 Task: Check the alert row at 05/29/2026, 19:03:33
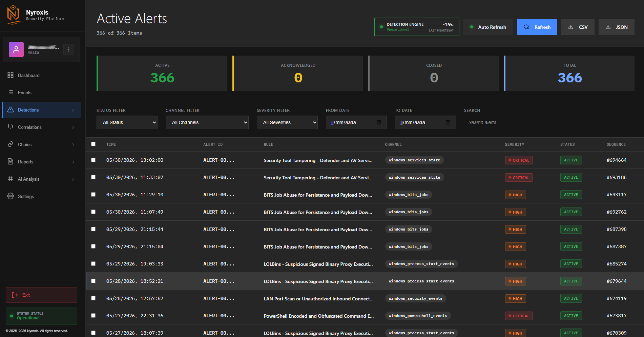[93, 264]
